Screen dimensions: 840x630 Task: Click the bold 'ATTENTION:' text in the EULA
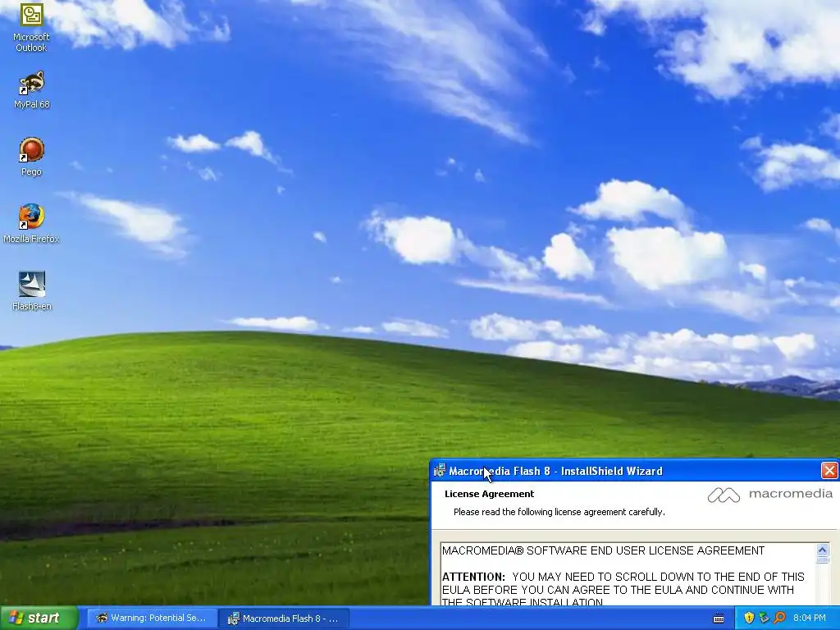pos(473,577)
